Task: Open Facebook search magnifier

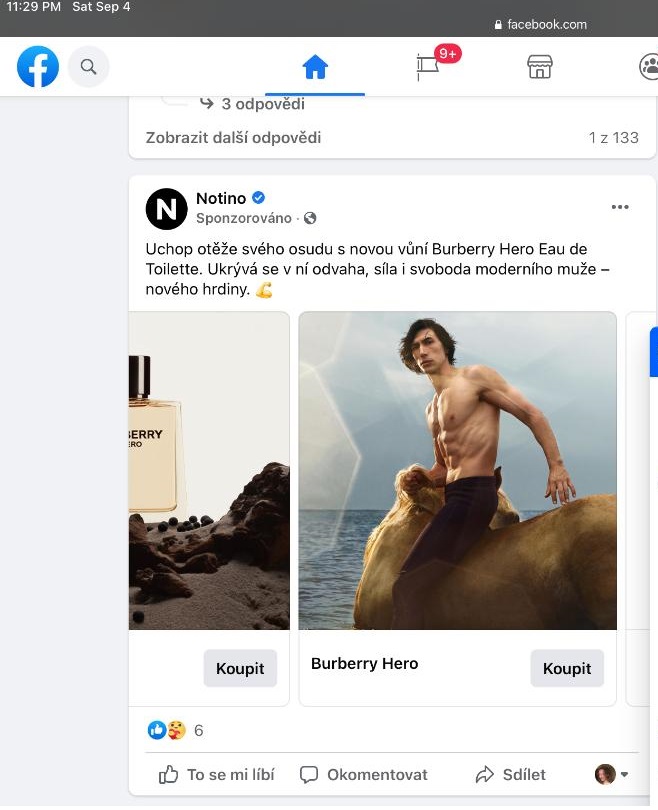Action: click(88, 67)
